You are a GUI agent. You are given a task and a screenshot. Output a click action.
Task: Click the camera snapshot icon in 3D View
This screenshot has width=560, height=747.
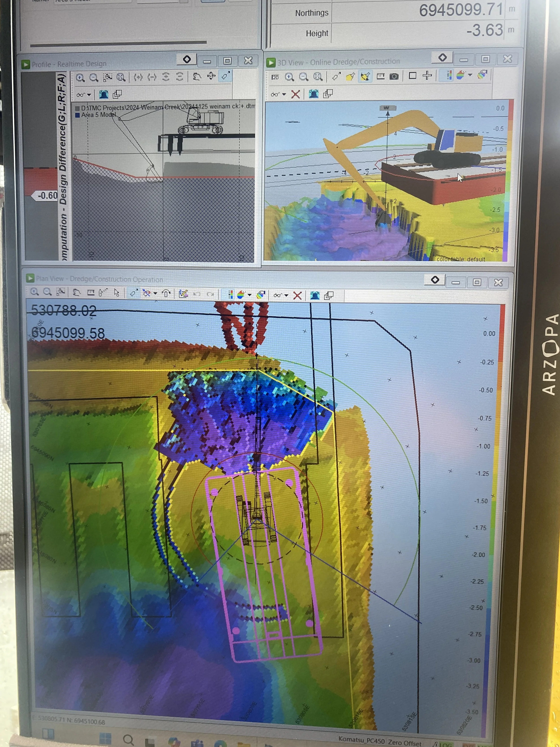394,76
